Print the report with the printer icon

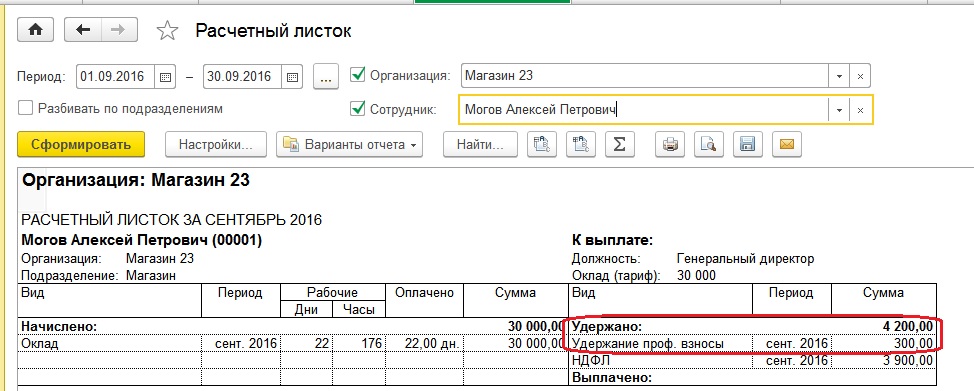click(670, 144)
